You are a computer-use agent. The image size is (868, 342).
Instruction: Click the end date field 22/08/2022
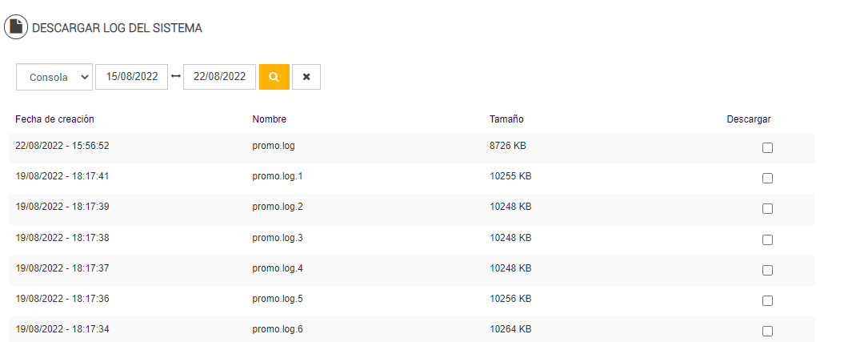tap(219, 77)
